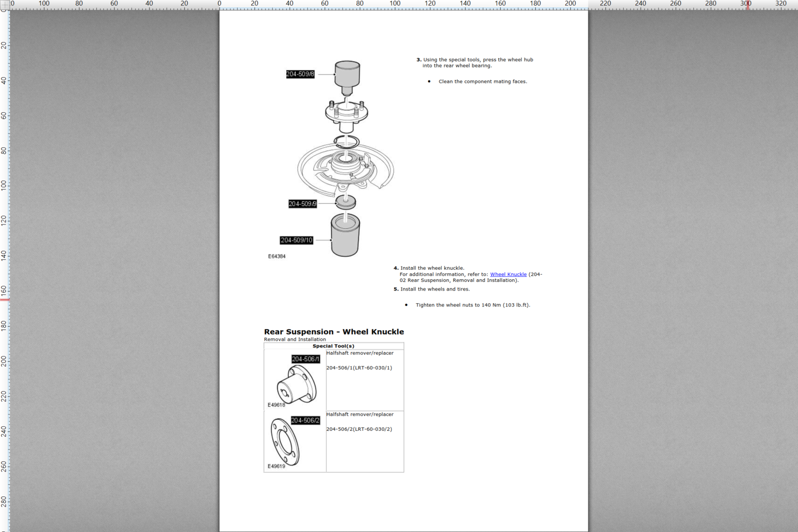The height and width of the screenshot is (532, 798).
Task: Click the text 204-506/1(LRT-60-030/1)
Action: coord(359,368)
